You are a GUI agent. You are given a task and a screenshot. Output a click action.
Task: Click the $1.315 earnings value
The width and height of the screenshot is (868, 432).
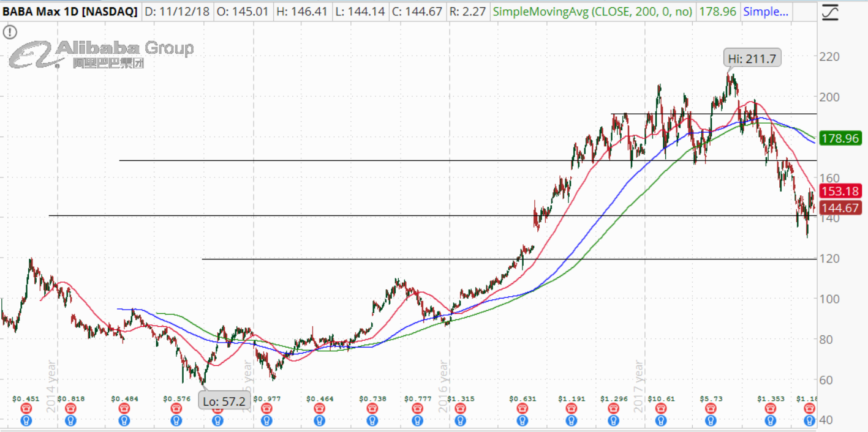pyautogui.click(x=461, y=398)
